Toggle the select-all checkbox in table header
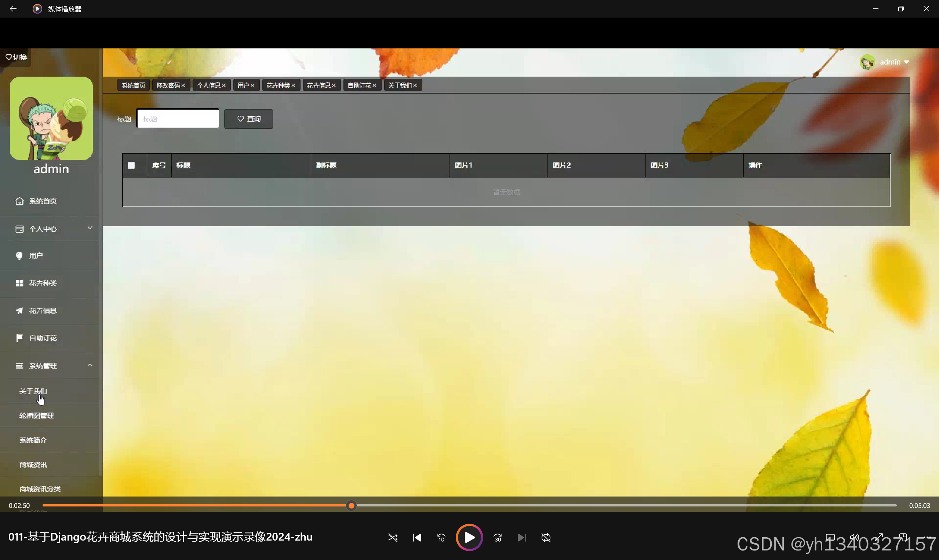This screenshot has width=939, height=560. pos(131,165)
